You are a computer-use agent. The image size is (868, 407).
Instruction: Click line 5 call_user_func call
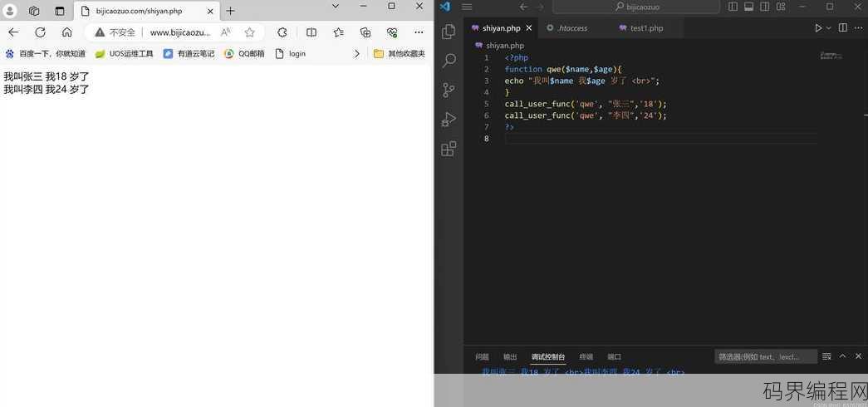(586, 104)
